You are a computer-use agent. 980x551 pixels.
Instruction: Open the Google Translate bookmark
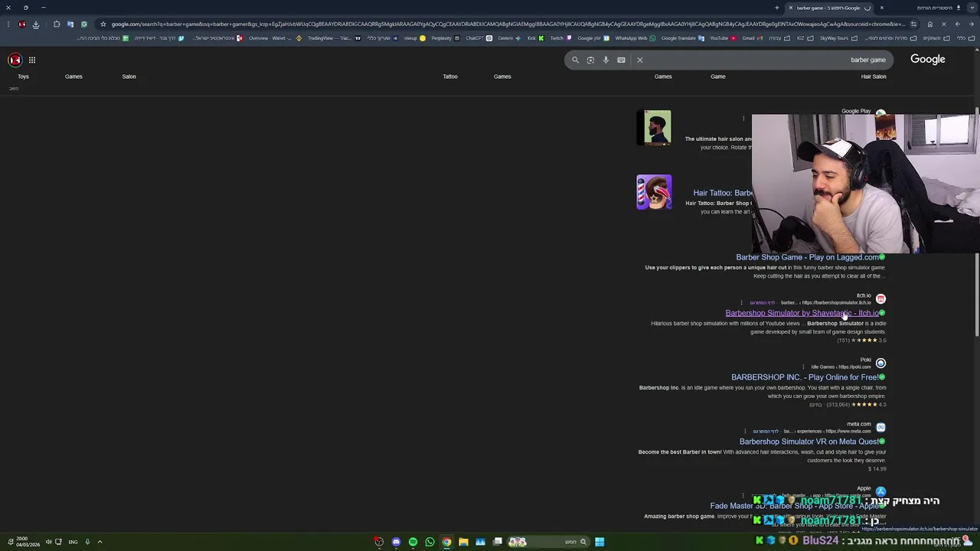click(682, 38)
